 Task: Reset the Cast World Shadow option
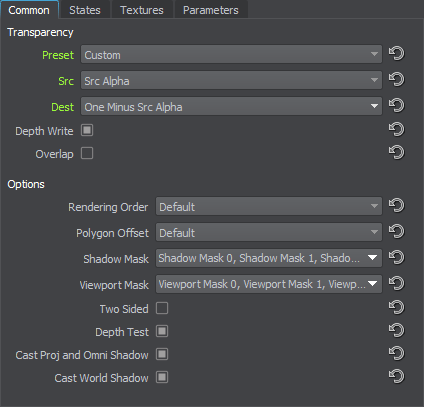click(396, 376)
